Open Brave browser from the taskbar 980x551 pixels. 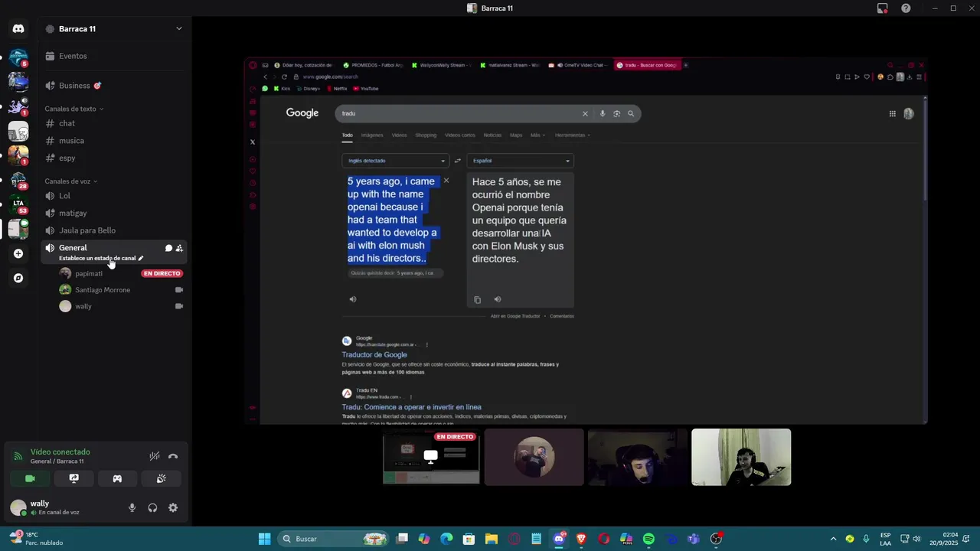pos(581,539)
